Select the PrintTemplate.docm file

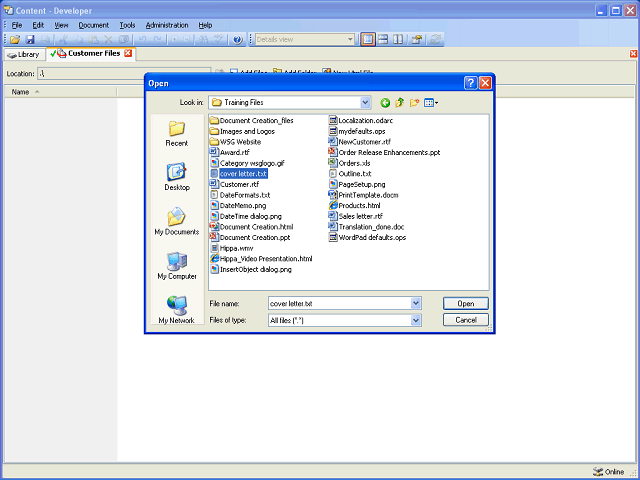(364, 195)
